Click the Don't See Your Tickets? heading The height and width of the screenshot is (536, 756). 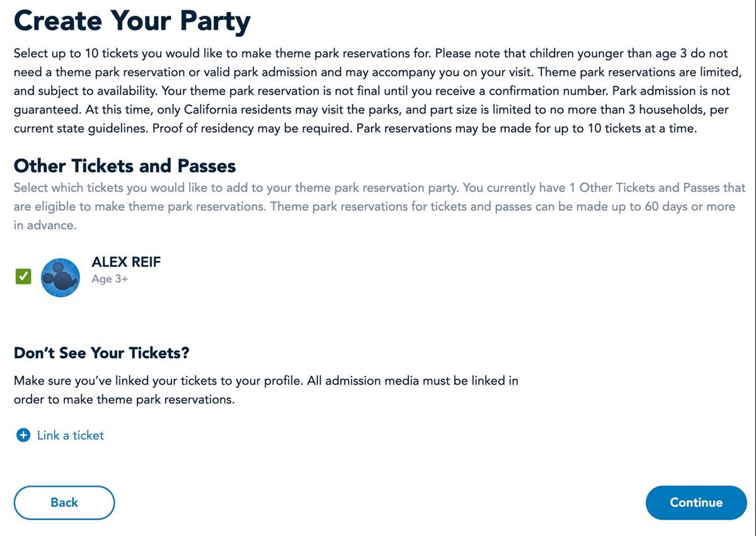101,352
